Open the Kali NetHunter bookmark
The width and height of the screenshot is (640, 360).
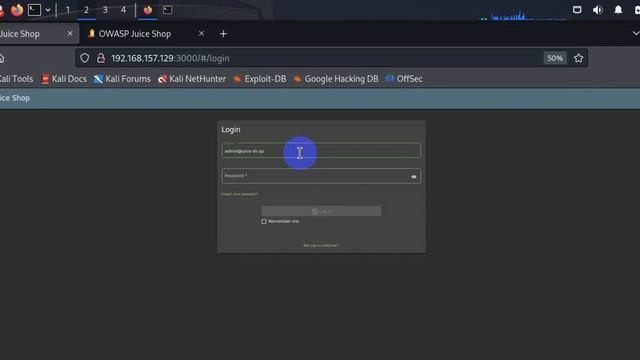tap(192, 79)
